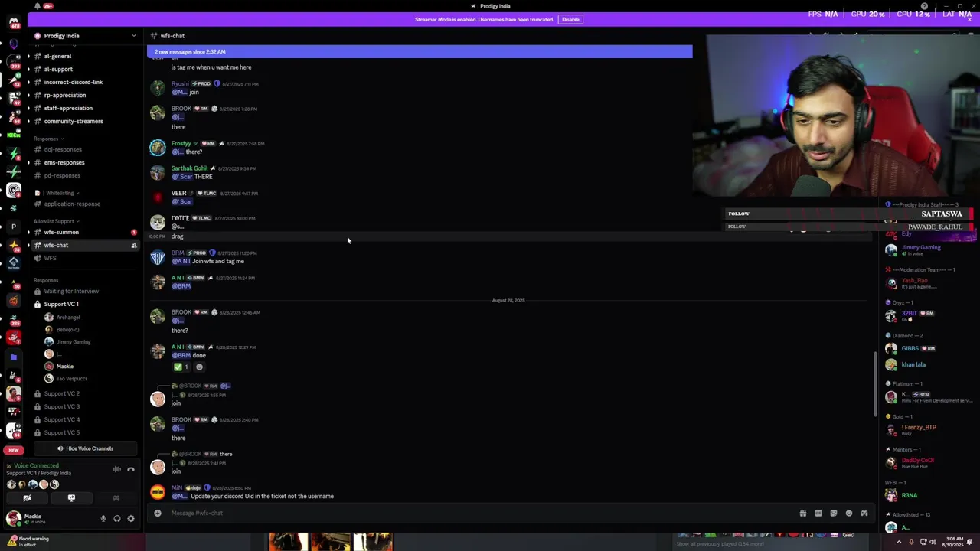Open Jimmy Gaming in voice channel list

pos(73,342)
